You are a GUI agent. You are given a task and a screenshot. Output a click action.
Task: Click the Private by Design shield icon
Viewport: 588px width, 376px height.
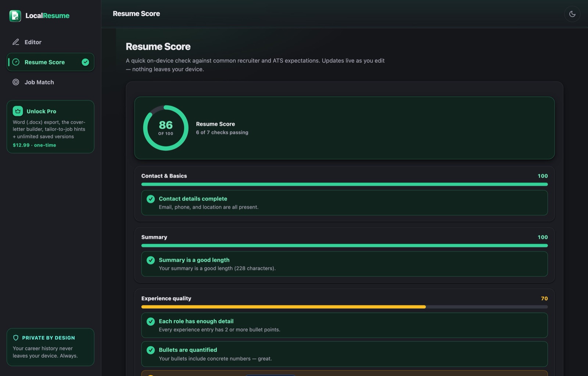point(16,338)
